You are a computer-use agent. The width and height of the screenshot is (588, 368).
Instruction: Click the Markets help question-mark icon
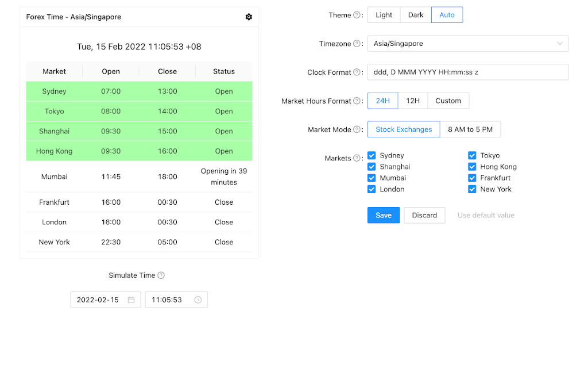click(x=357, y=158)
